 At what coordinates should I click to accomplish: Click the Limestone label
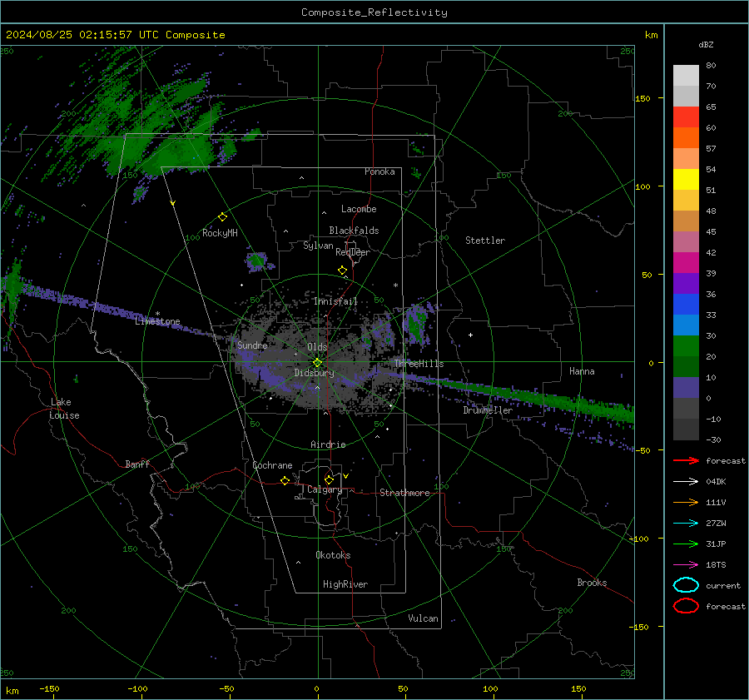(x=157, y=321)
